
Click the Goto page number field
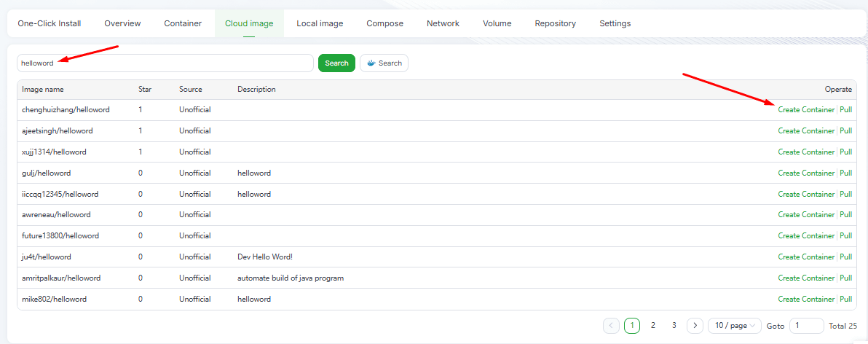806,326
